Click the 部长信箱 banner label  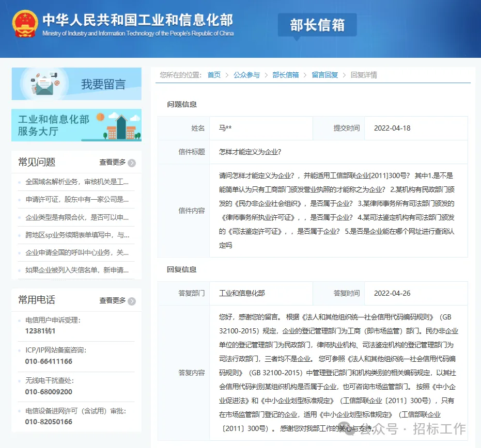click(x=317, y=25)
